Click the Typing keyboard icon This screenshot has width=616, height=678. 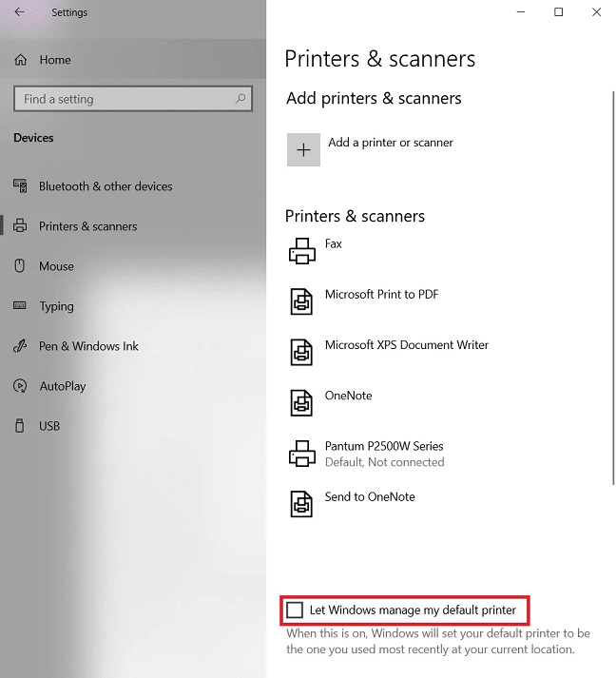click(x=20, y=305)
